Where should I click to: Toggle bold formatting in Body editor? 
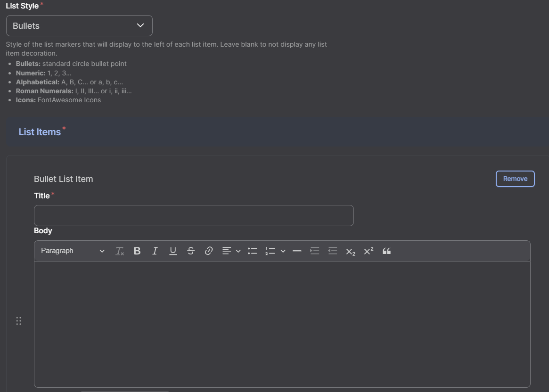coord(137,251)
